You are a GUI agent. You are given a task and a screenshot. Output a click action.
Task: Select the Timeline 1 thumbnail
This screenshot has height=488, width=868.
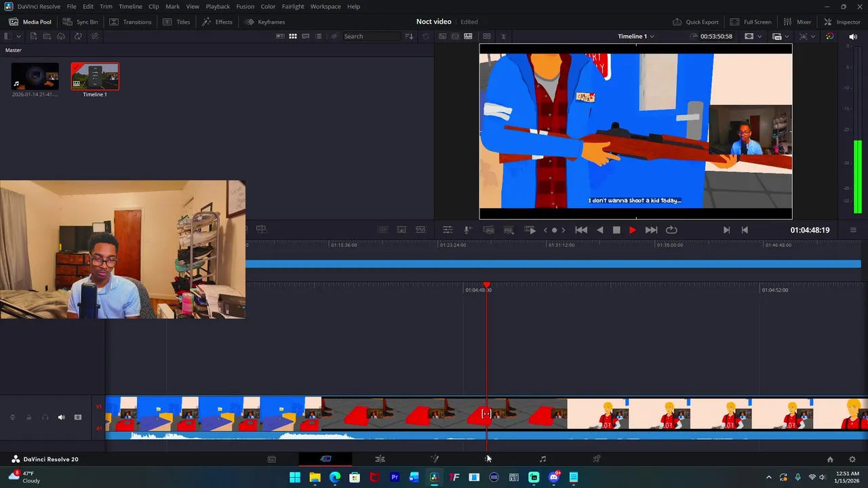coord(95,77)
